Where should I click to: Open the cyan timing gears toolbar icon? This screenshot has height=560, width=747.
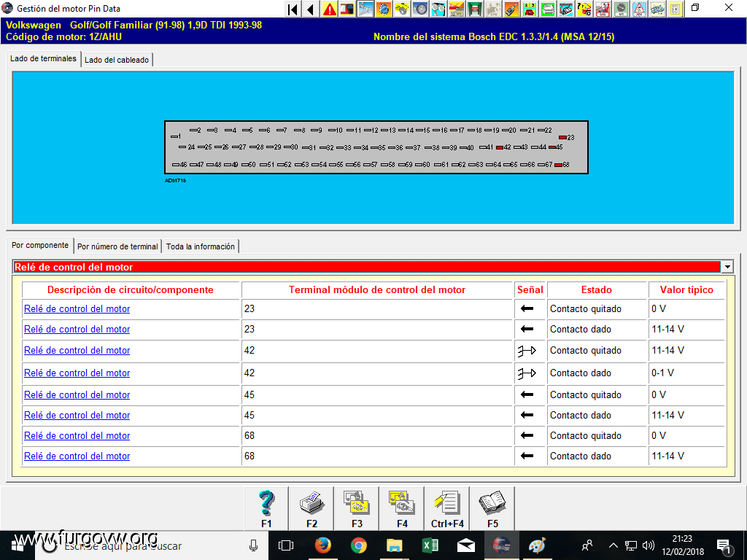tap(438, 9)
